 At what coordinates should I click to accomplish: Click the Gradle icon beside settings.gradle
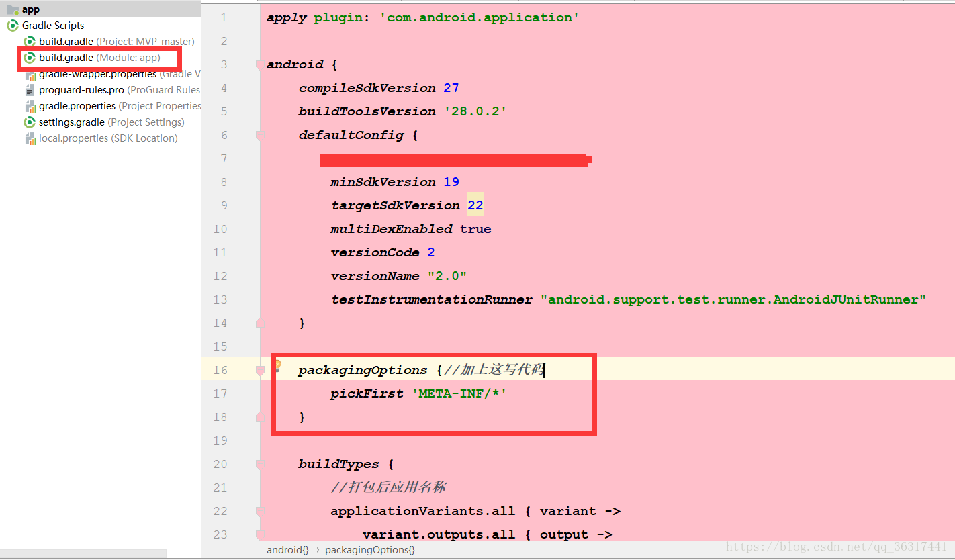(29, 122)
